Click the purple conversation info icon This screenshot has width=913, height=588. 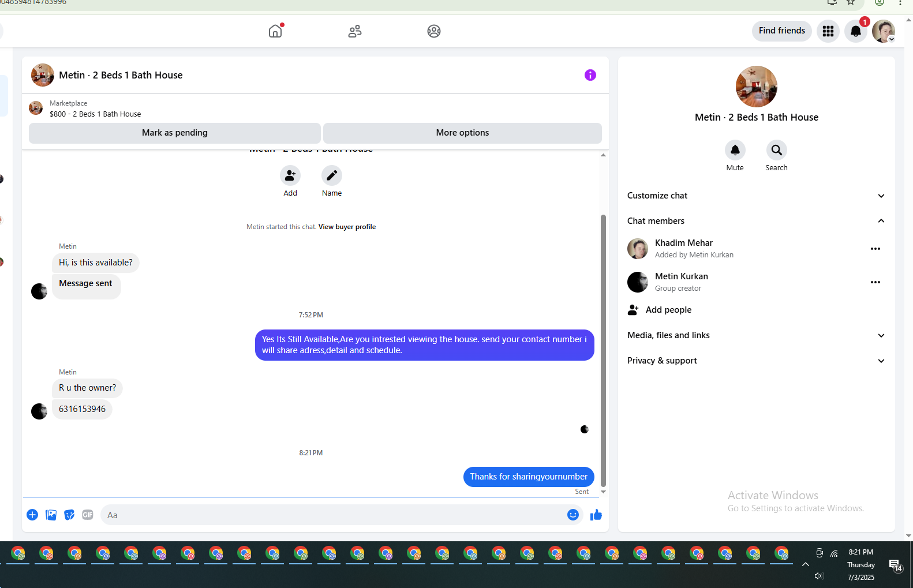coord(590,75)
